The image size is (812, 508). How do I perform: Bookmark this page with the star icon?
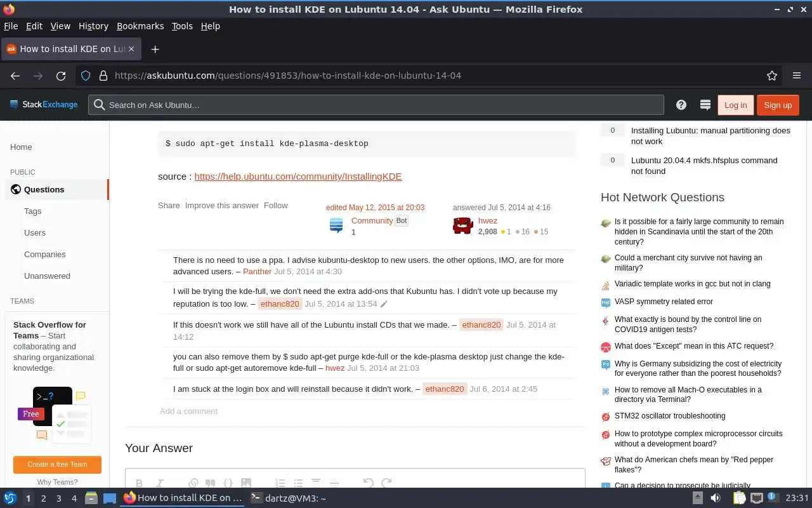(x=772, y=76)
